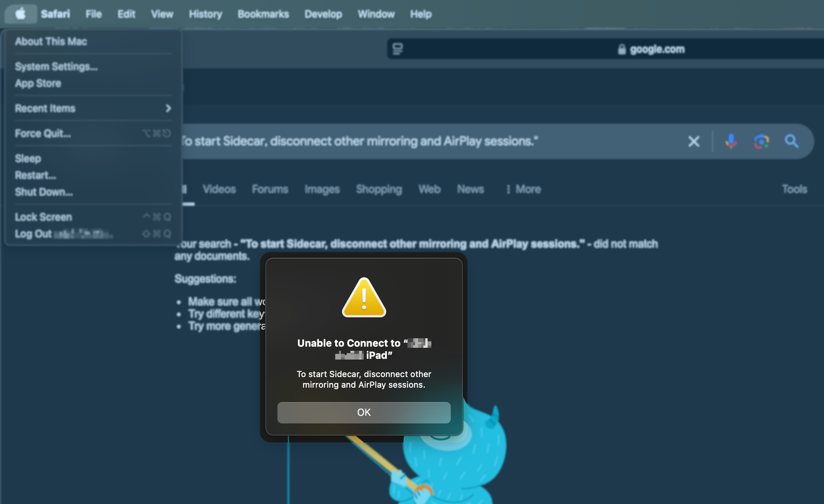The image size is (824, 504).
Task: Click the Google search query field
Action: tap(429, 141)
